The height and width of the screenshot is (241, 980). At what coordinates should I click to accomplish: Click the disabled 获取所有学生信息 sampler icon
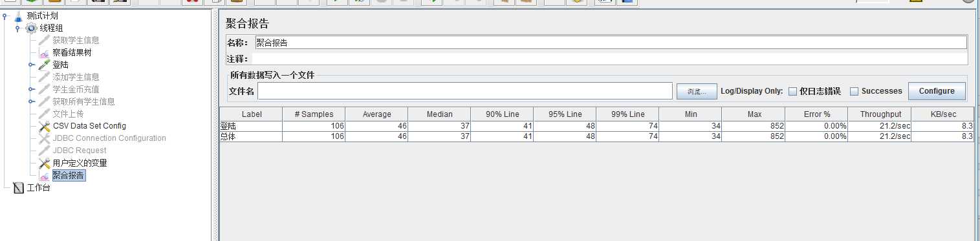[x=44, y=101]
